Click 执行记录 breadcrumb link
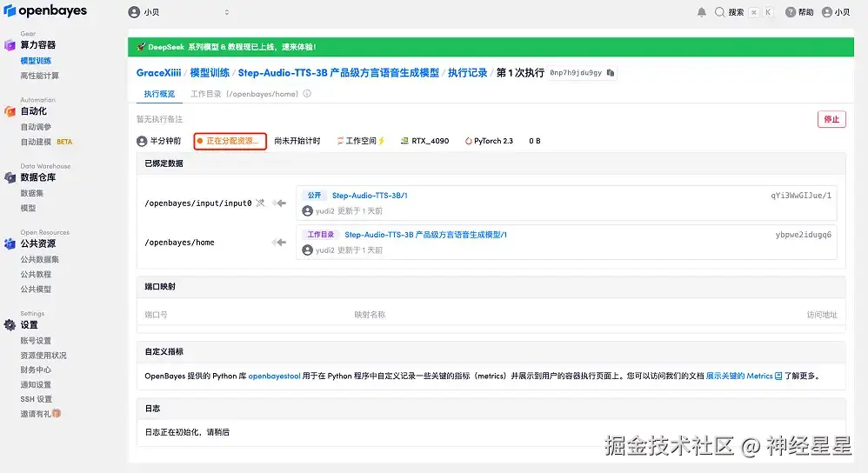Image resolution: width=868 pixels, height=473 pixels. (468, 72)
